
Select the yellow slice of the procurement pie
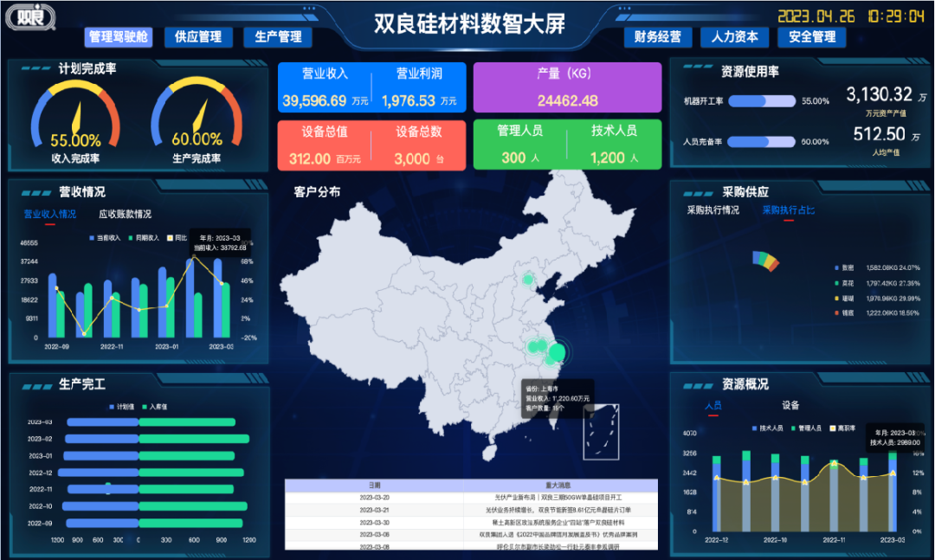[x=768, y=261]
